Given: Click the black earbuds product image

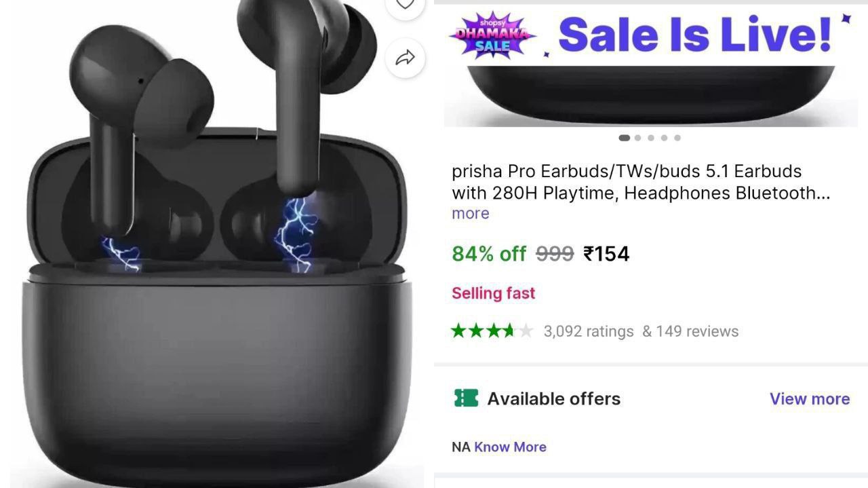Looking at the screenshot, I should [x=217, y=244].
